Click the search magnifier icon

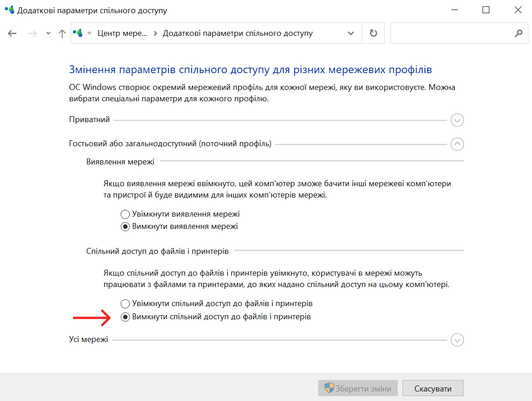point(518,33)
